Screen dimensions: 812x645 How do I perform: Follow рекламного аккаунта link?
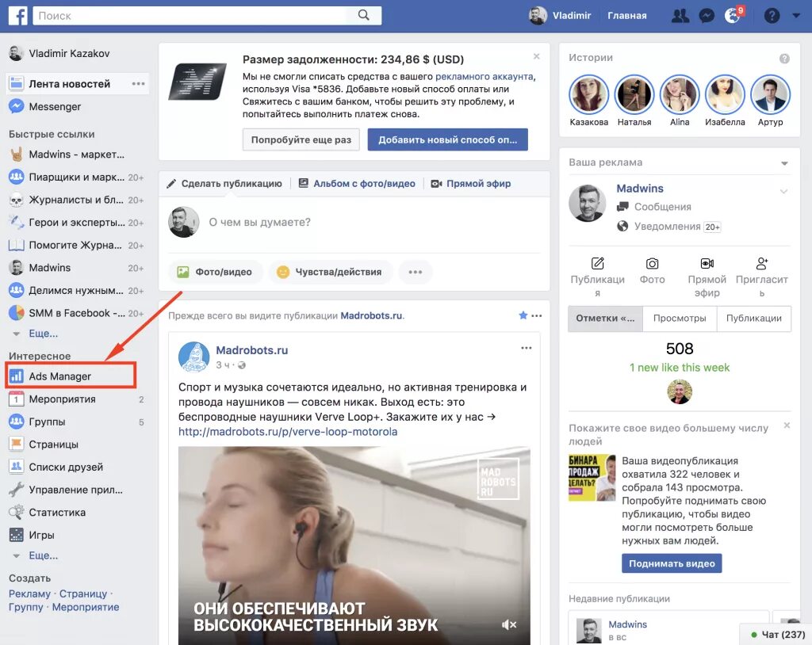(x=485, y=77)
